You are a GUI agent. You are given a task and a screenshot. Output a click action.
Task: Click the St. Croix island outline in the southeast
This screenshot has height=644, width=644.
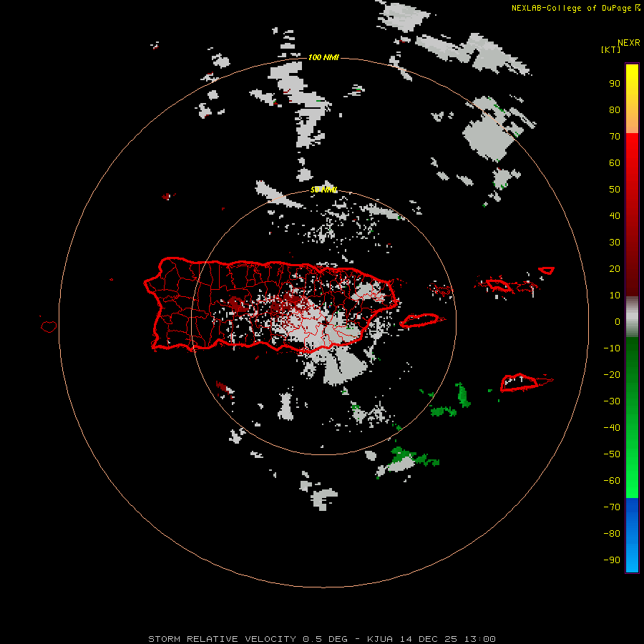coord(520,382)
